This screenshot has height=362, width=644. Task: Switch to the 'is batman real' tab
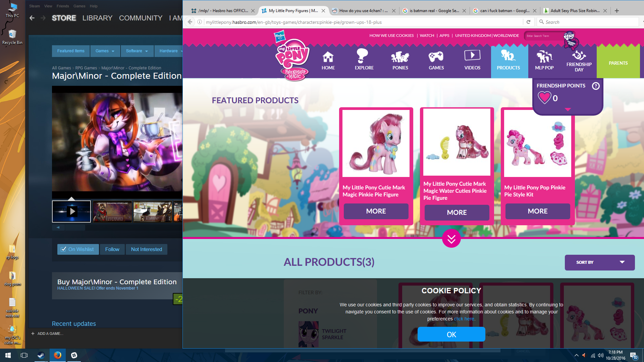tap(434, 11)
